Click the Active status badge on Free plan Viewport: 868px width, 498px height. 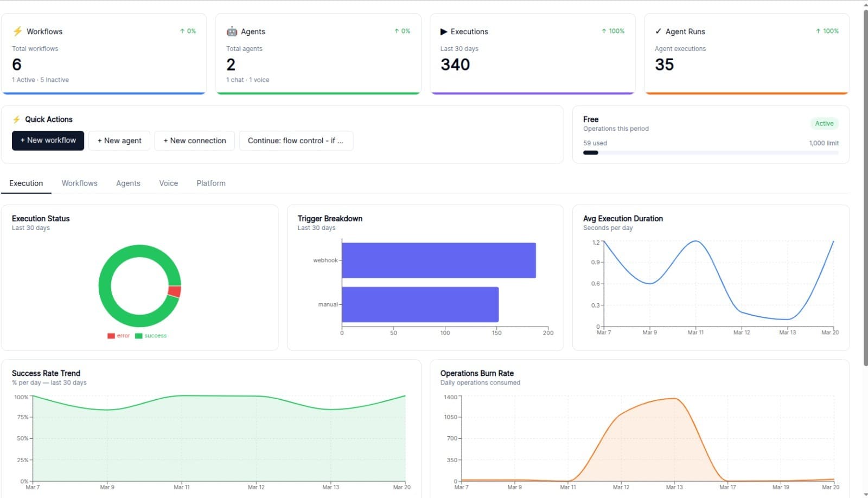click(x=824, y=123)
